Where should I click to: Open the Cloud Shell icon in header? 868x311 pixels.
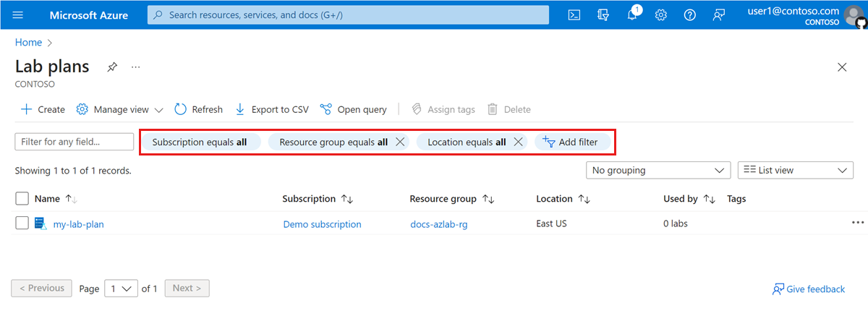click(574, 15)
